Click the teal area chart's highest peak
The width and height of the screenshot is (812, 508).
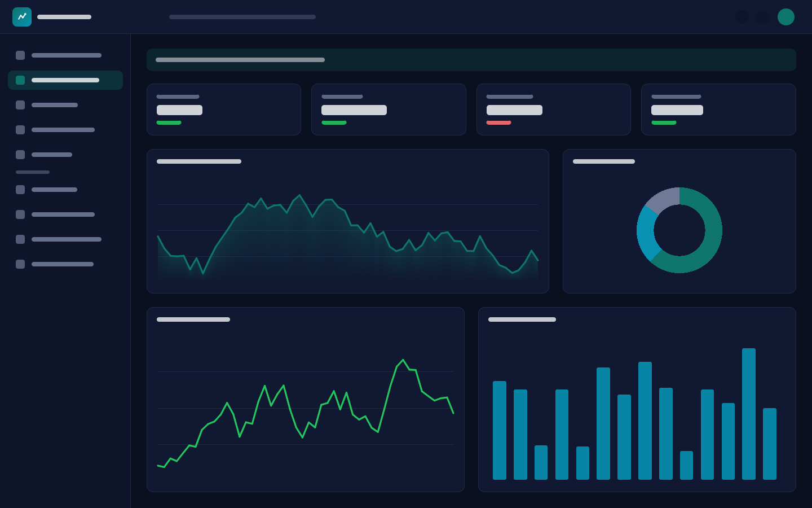pyautogui.click(x=299, y=195)
